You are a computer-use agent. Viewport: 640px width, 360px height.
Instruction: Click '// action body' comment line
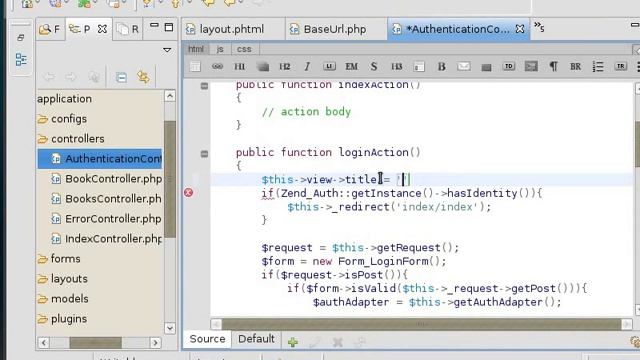pos(306,111)
